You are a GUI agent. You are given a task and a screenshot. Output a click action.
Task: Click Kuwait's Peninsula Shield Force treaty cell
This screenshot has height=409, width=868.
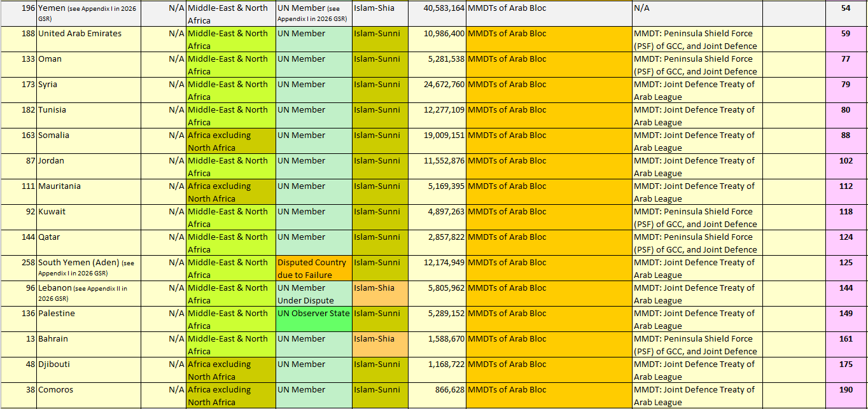(697, 218)
